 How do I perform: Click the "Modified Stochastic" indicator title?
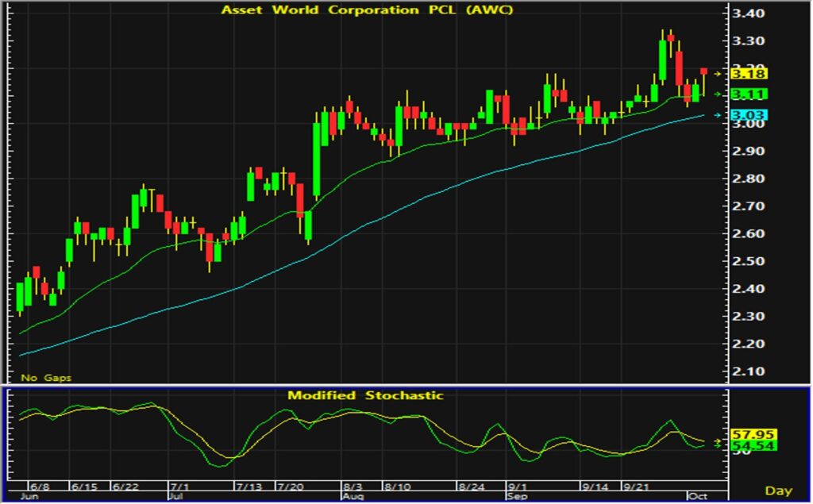click(x=365, y=395)
